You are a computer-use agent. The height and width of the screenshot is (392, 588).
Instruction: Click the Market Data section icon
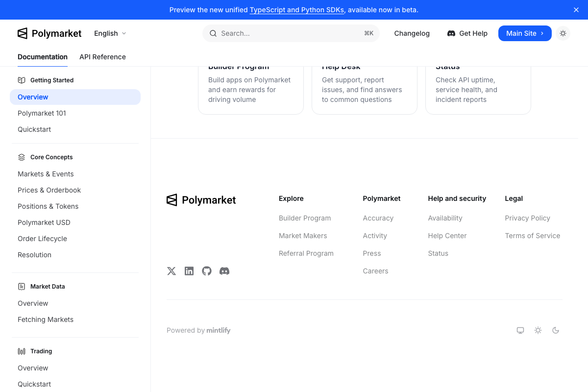point(22,287)
